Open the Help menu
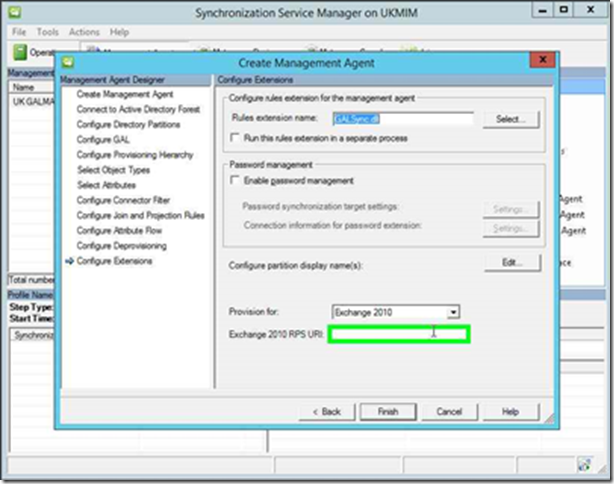Screen dimensions: 614x484 tap(119, 32)
